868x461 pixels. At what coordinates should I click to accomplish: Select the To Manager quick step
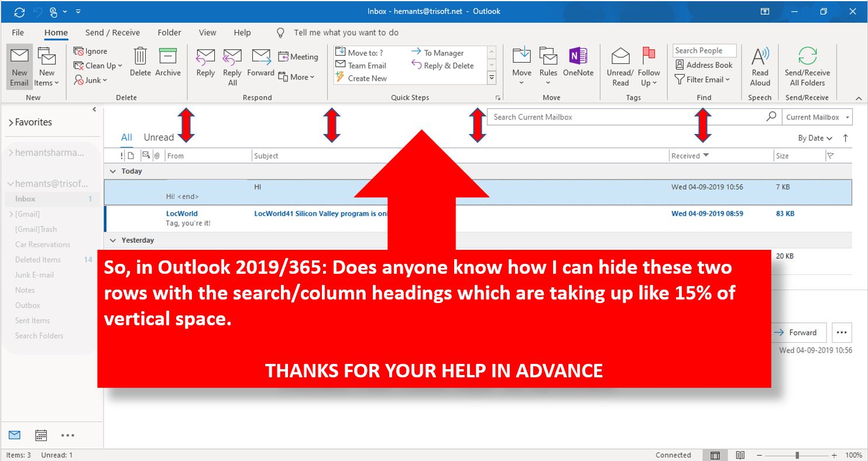point(437,53)
